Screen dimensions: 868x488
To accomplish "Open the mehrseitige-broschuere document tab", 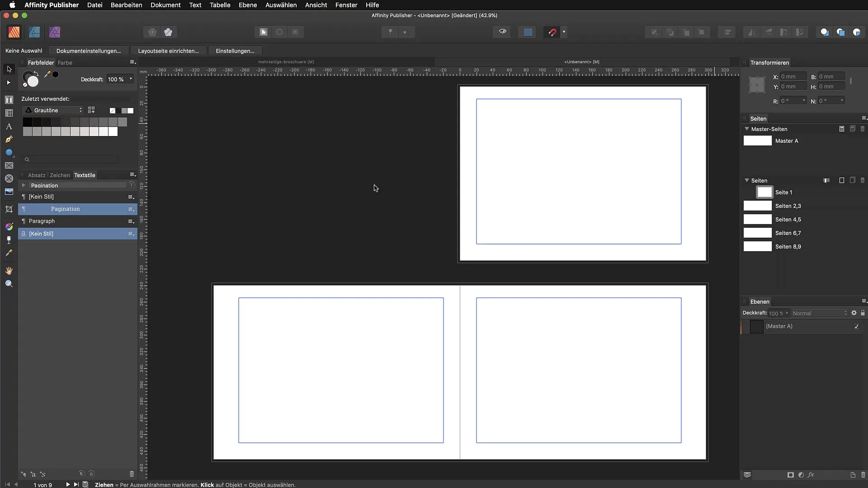I will [286, 61].
